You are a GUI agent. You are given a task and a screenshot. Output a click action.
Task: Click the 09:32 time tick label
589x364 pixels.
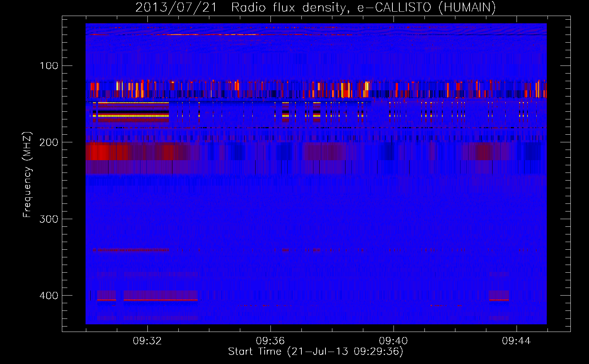(147, 341)
